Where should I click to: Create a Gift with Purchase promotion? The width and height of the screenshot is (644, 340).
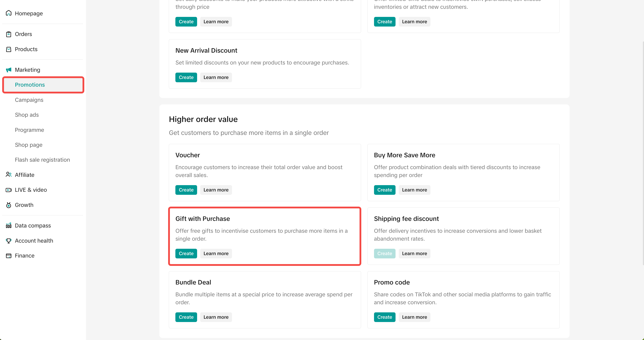[186, 253]
